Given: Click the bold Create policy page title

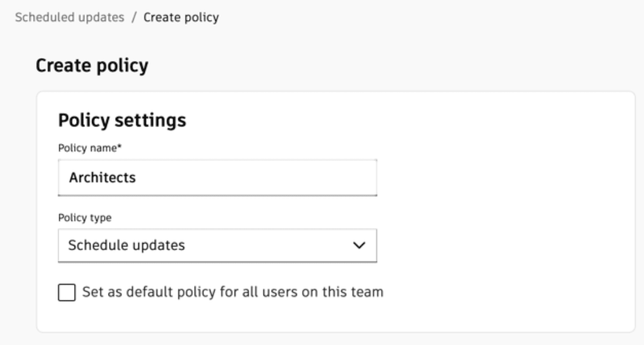Looking at the screenshot, I should [92, 67].
